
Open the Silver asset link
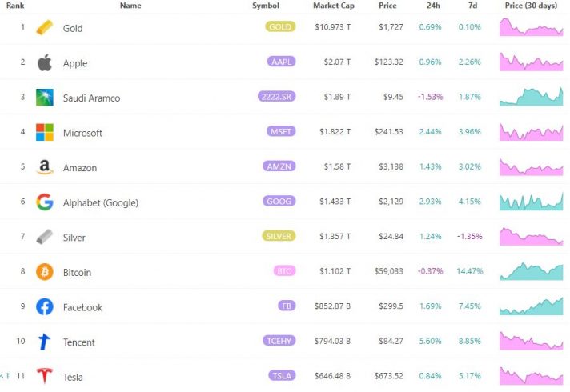74,238
